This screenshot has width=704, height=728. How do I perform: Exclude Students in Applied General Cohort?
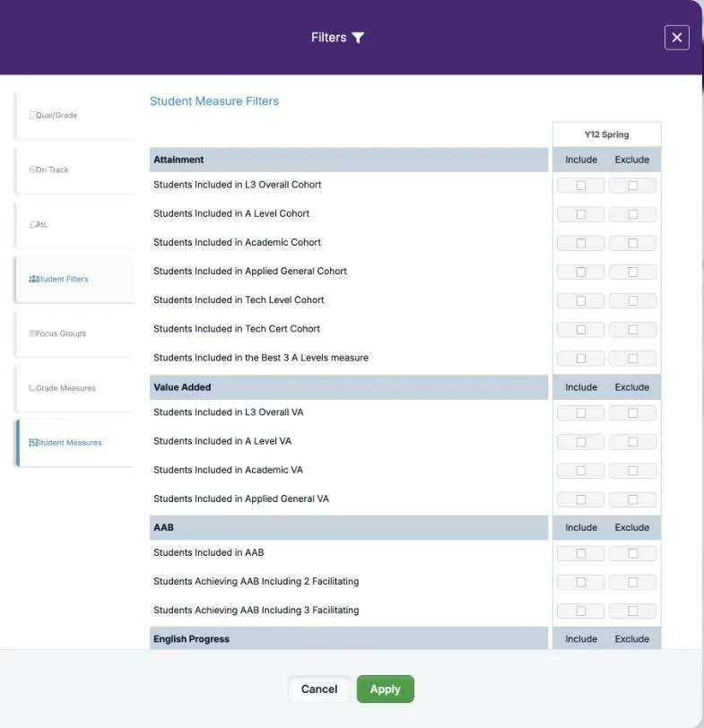[632, 272]
